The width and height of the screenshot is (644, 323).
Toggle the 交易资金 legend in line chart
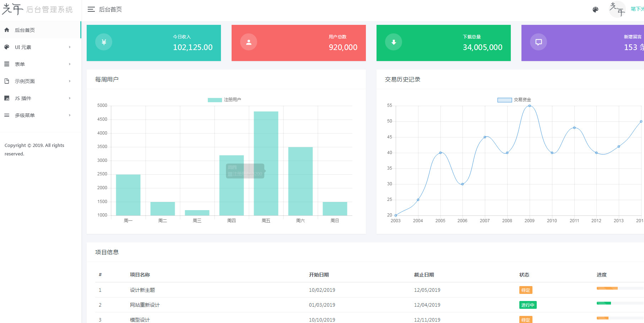514,100
